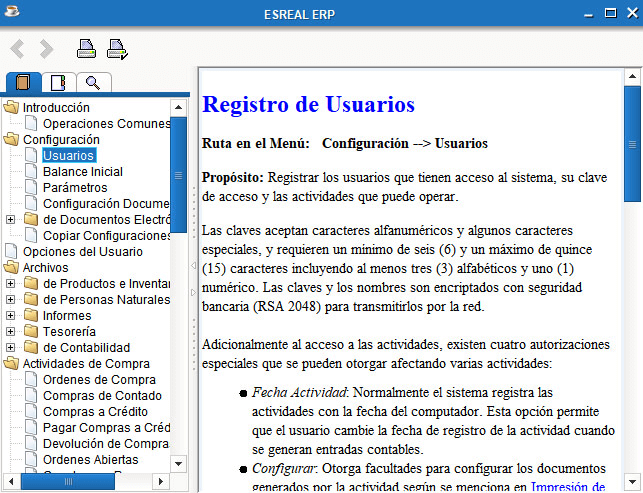Maximize the ESREAL ERP window
Screen dimensions: 643x493
611,13
